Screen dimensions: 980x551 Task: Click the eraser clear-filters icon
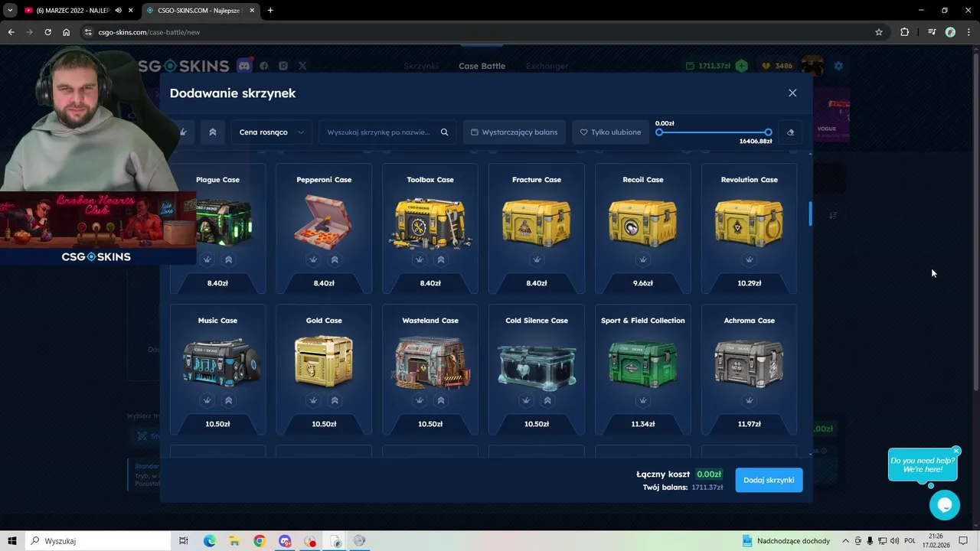790,132
